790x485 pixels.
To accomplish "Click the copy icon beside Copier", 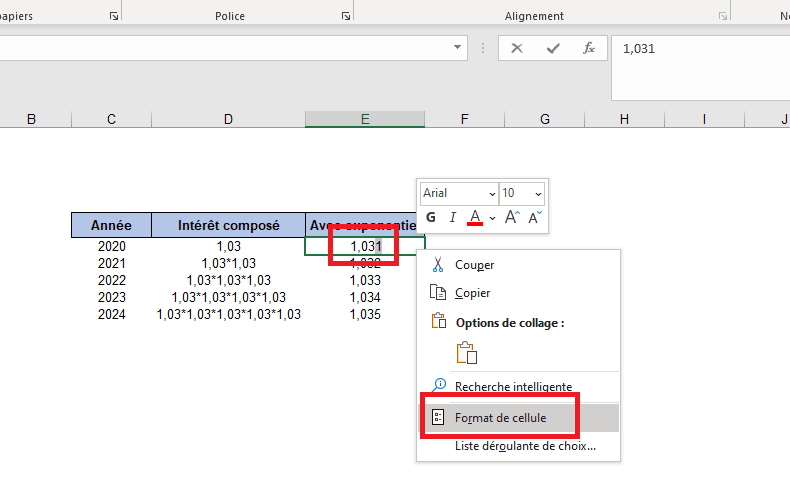I will (x=438, y=292).
